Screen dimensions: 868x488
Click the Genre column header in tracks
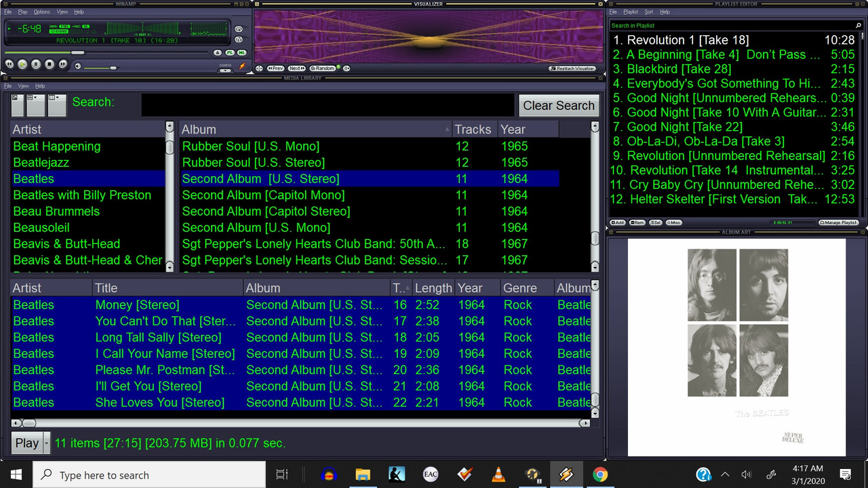(x=526, y=288)
